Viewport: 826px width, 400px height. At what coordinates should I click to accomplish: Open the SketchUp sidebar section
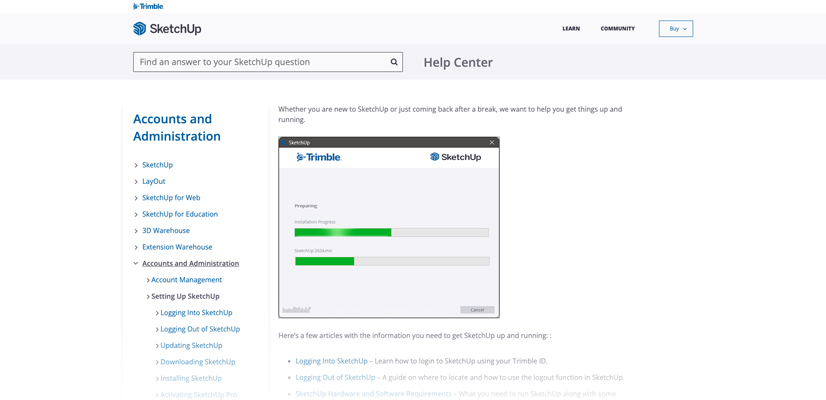pos(158,165)
